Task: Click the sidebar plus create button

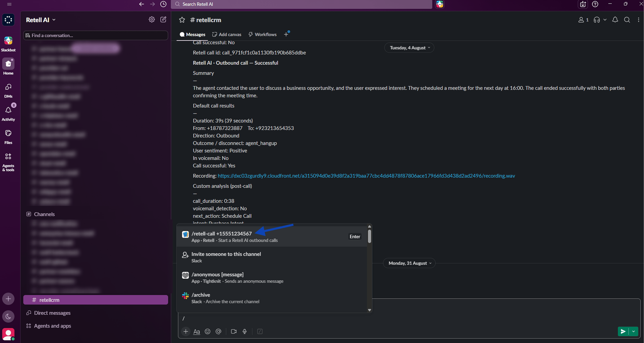Action: click(x=8, y=299)
